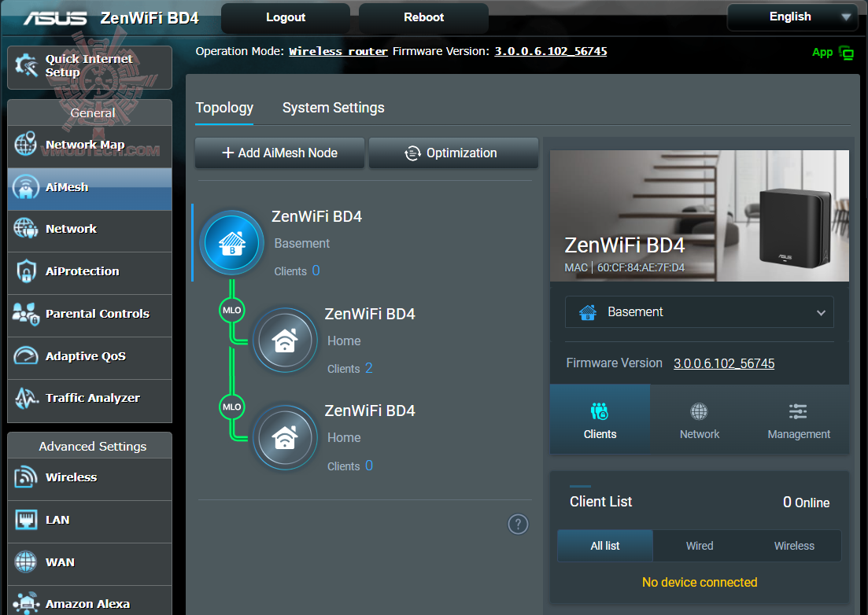Click the Reboot button

[423, 18]
